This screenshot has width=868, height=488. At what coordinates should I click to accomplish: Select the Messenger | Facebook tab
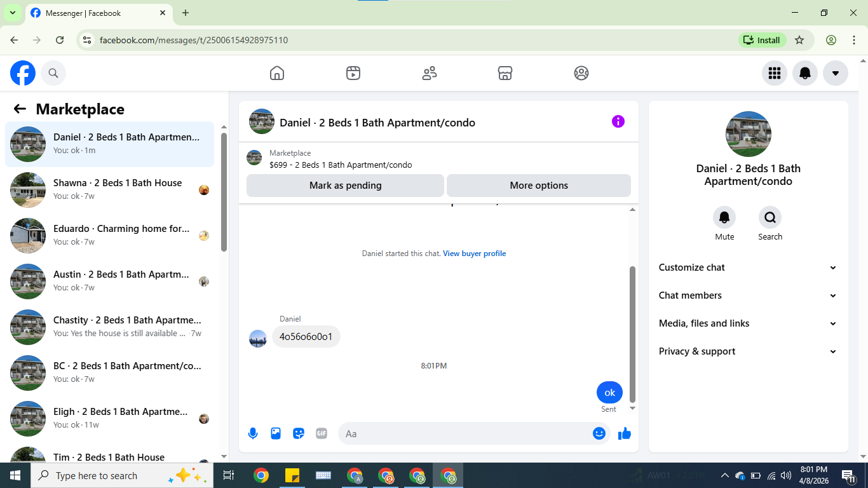click(98, 13)
